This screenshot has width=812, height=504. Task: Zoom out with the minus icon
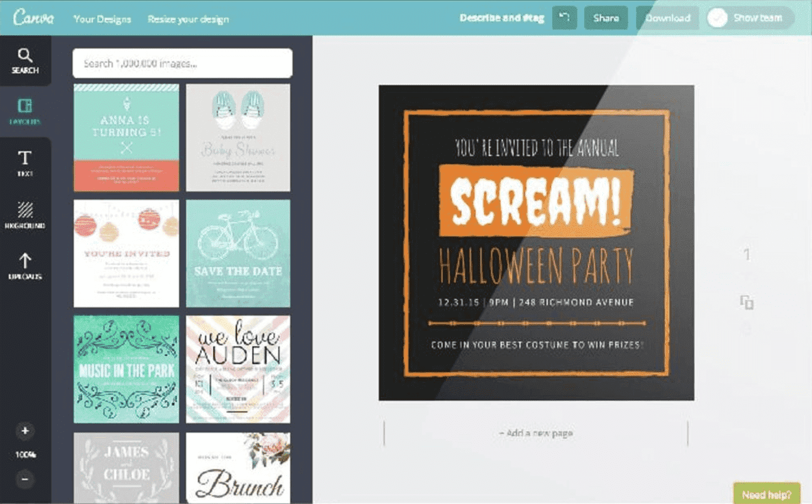[24, 479]
